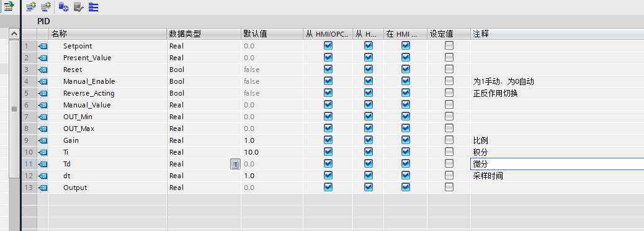Select the Manual_Enable name cell
This screenshot has width=644, height=231.
tap(107, 81)
